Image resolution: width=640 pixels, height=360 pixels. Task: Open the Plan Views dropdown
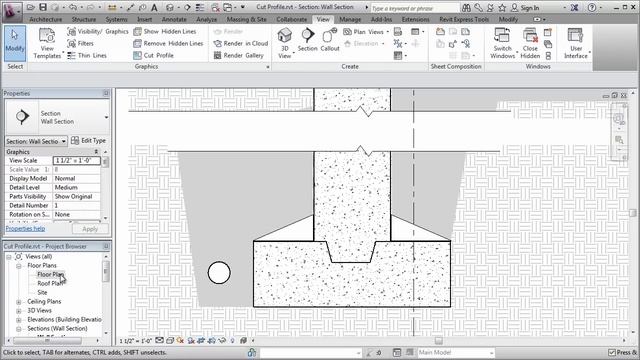[x=366, y=31]
